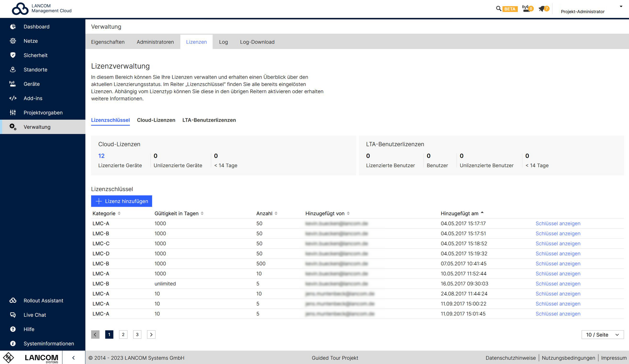Open the Sicherheit section
The image size is (629, 364).
click(35, 55)
